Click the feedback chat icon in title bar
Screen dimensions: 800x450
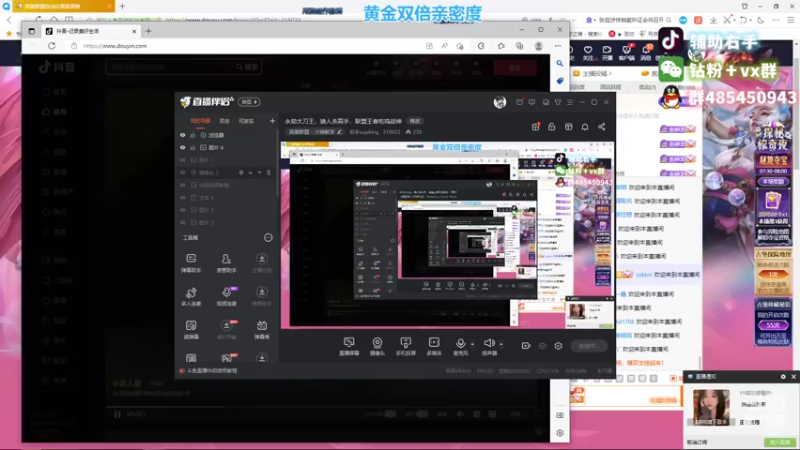(532, 102)
